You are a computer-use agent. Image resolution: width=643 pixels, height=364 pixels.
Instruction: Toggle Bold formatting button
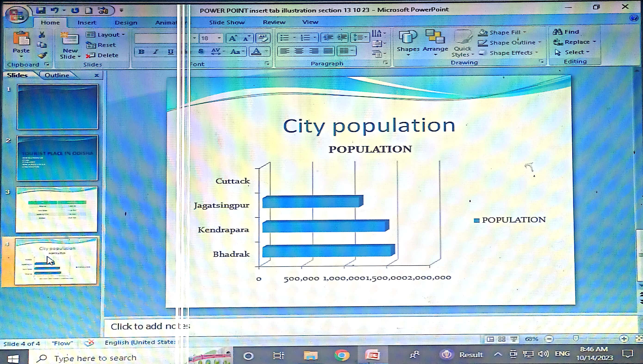point(141,52)
